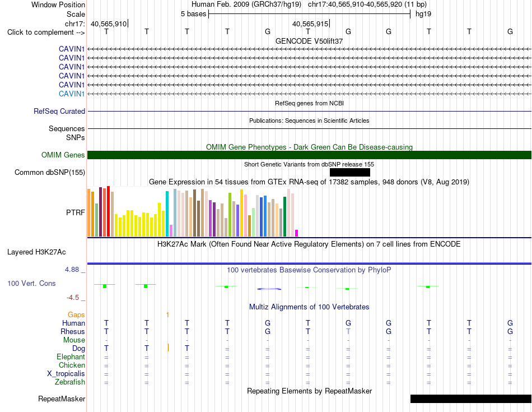Image resolution: width=532 pixels, height=412 pixels.
Task: Select the Rhesus alignment row label
Action: click(73, 331)
